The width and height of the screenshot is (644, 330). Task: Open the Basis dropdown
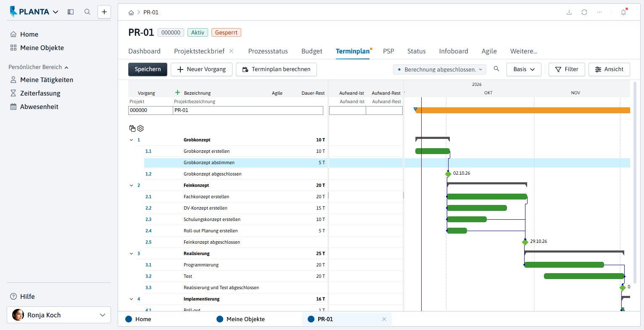tap(524, 69)
